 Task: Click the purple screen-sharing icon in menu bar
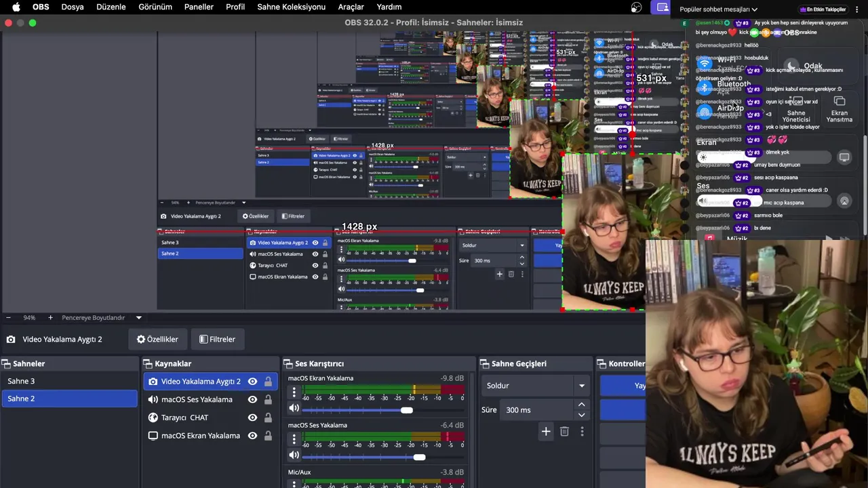[x=662, y=7]
